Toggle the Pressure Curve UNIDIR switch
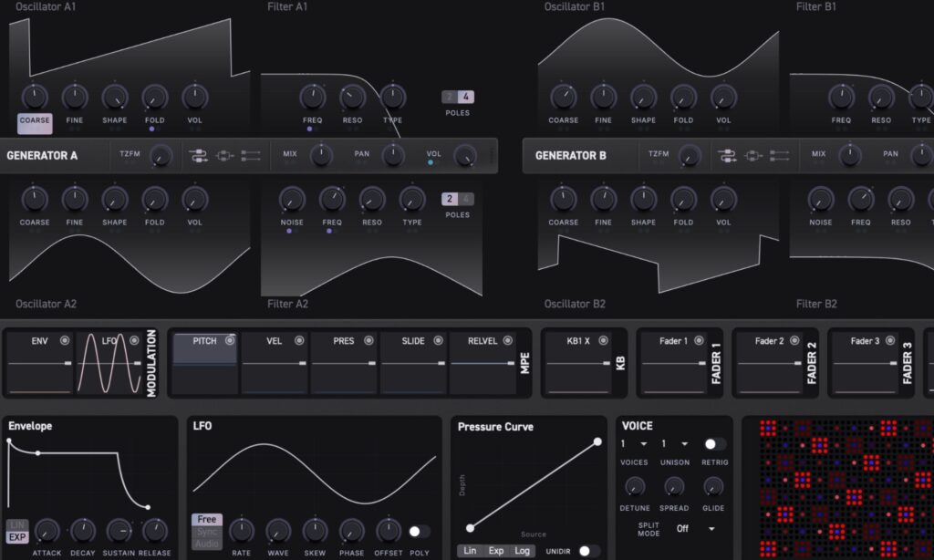The height and width of the screenshot is (560, 934). click(x=588, y=551)
